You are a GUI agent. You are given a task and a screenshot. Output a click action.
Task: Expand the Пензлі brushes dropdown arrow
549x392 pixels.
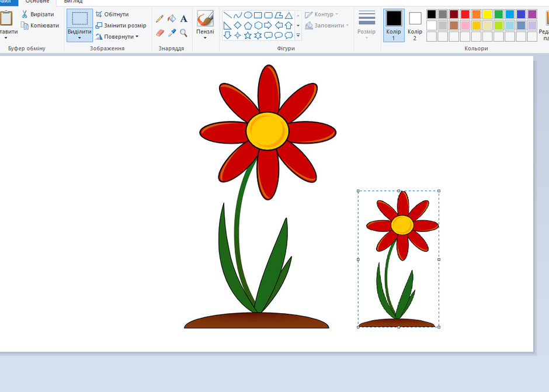click(x=205, y=37)
